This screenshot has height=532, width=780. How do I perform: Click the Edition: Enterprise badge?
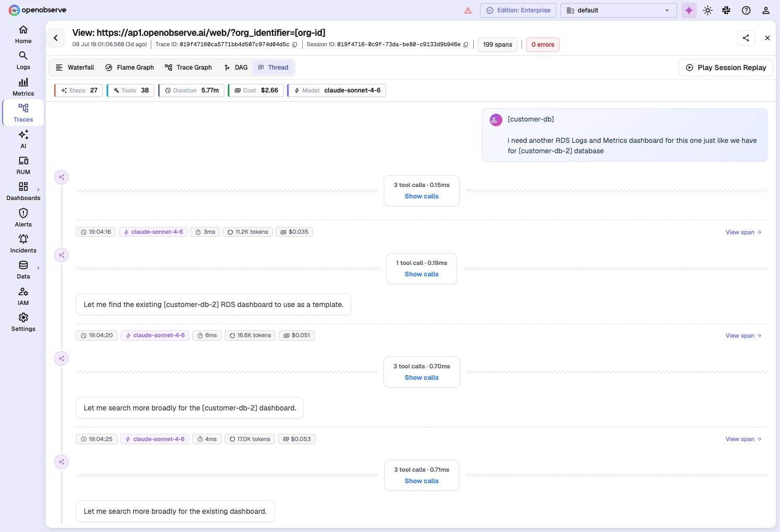coord(518,10)
